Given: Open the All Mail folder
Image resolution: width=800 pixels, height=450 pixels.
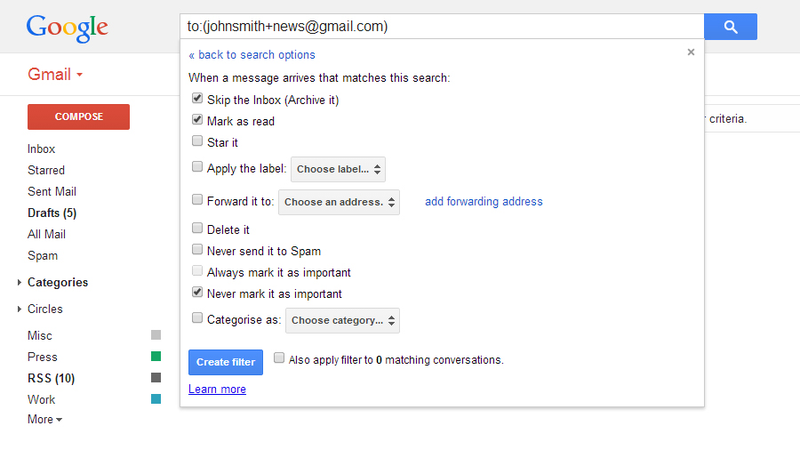Looking at the screenshot, I should tap(46, 235).
